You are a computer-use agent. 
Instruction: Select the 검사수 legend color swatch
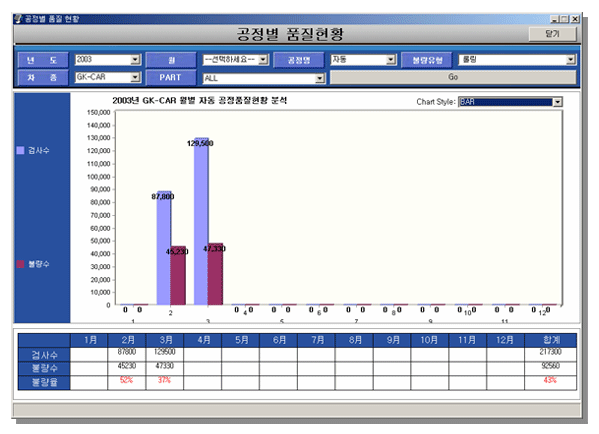(x=21, y=150)
